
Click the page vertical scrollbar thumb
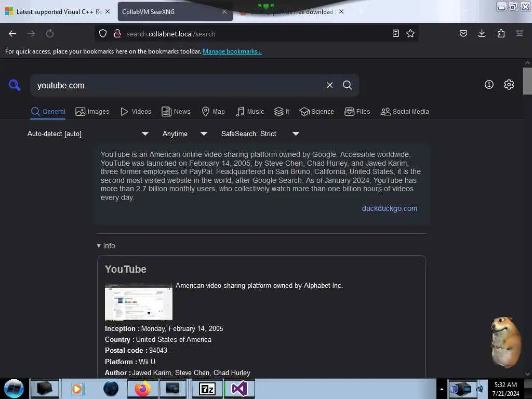click(527, 81)
